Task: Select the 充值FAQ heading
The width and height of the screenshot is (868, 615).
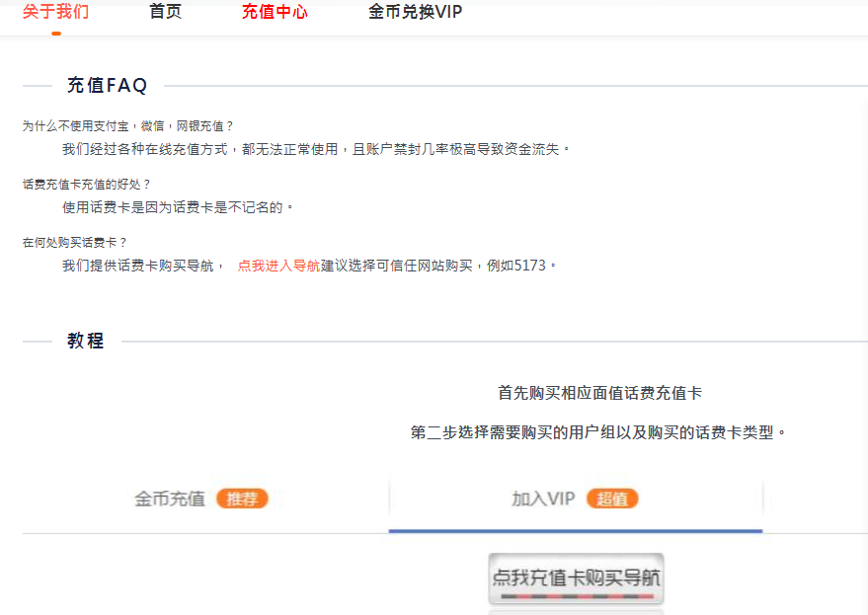Action: (x=108, y=85)
